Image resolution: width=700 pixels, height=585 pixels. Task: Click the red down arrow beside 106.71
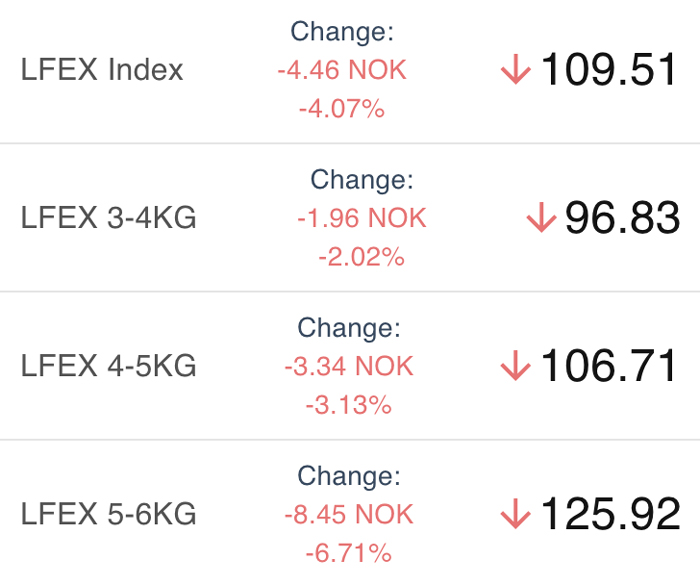(516, 366)
